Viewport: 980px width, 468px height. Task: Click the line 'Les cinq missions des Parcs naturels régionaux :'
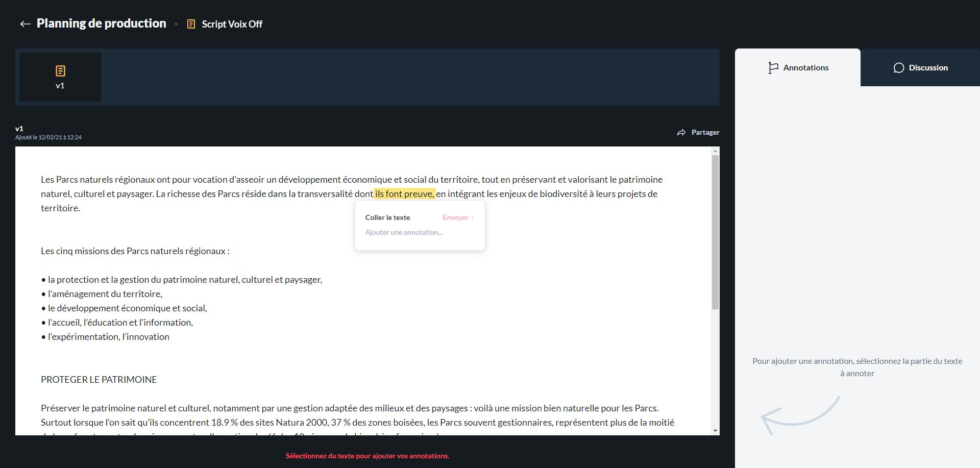[135, 251]
